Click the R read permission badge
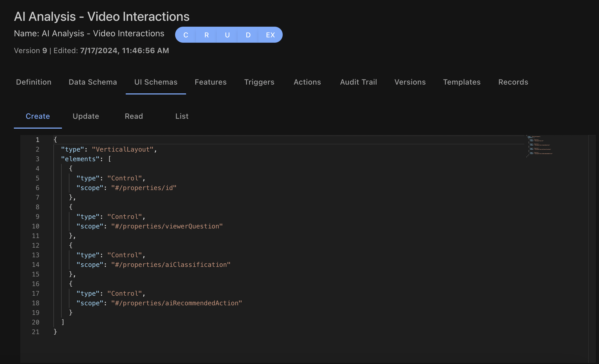 click(x=206, y=35)
